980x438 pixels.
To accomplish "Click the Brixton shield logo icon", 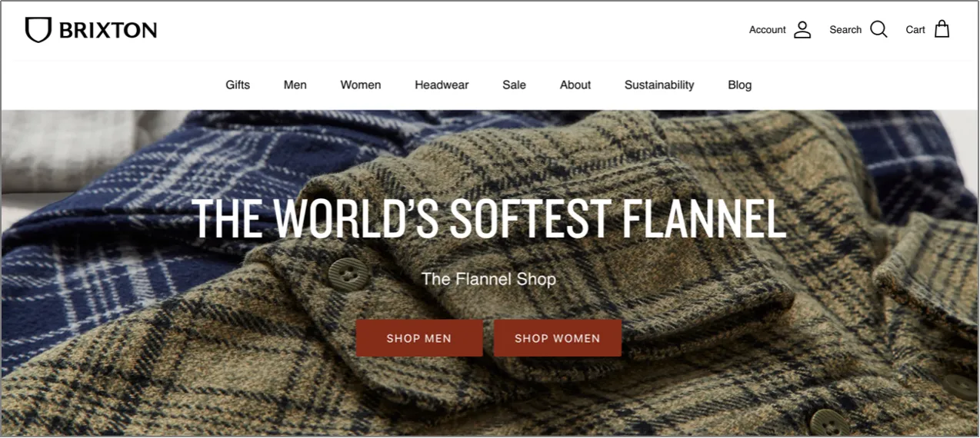I will 38,30.
